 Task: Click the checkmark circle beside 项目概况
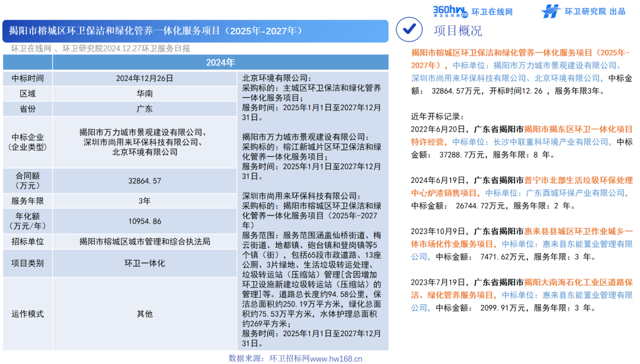[x=409, y=30]
